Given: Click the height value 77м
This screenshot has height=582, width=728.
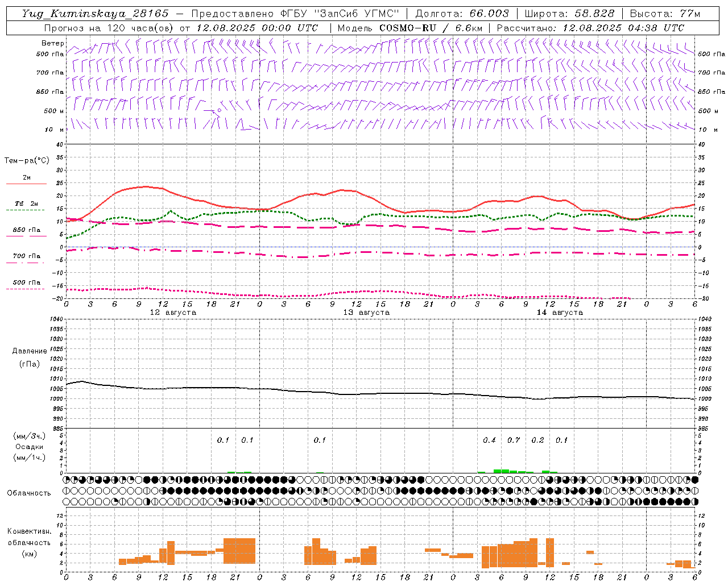Looking at the screenshot, I should click(x=691, y=14).
